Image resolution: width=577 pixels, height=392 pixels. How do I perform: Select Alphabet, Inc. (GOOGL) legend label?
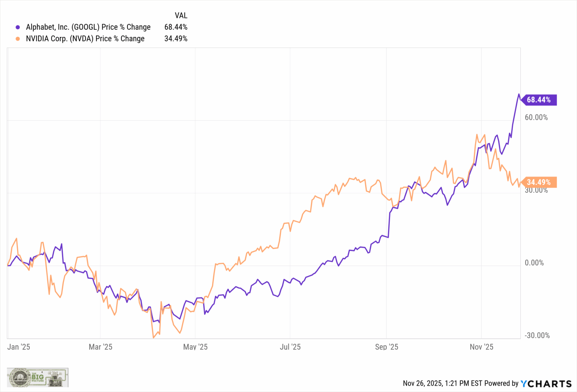[x=88, y=27]
